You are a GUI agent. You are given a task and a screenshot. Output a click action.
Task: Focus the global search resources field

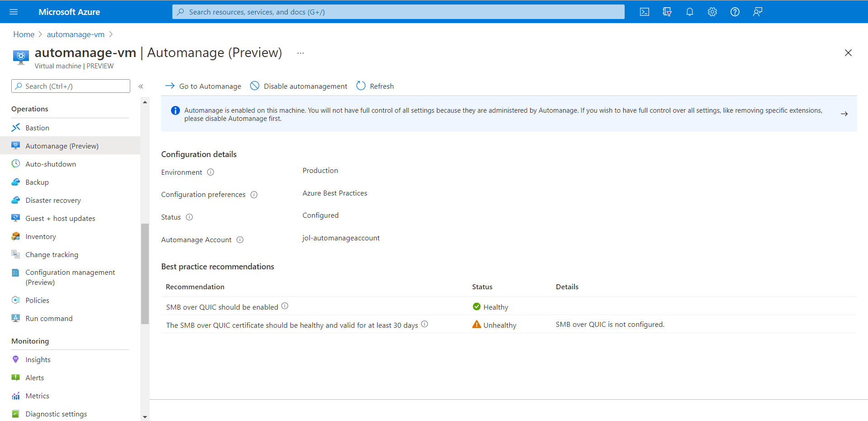pos(398,12)
